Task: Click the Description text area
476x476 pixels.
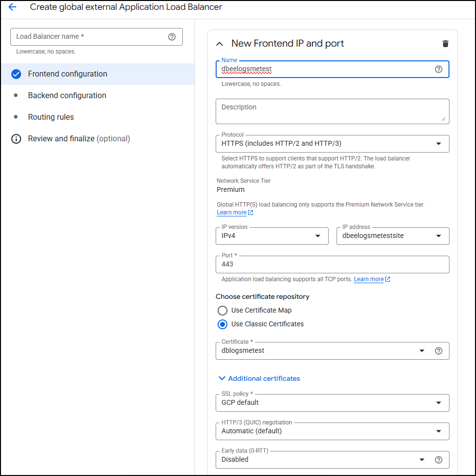Action: [x=332, y=111]
